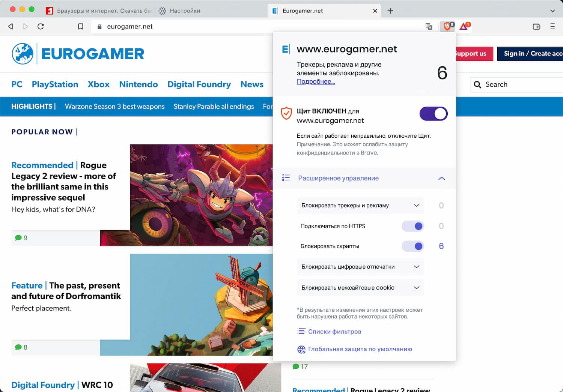Click the Подробнее… link
Screen dimensions: 563x392
(x=316, y=81)
